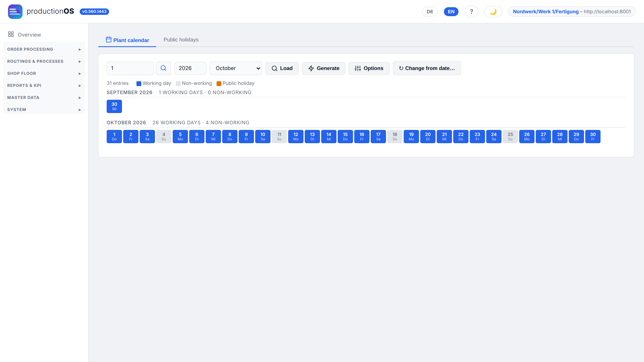Click the Generate button
Image resolution: width=644 pixels, height=362 pixels.
(323, 68)
